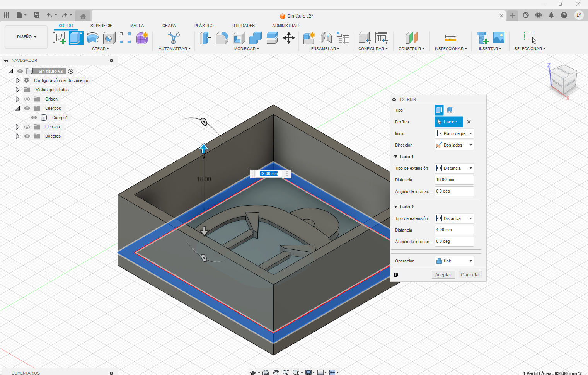This screenshot has height=375, width=588.
Task: Select the Hole tool icon
Action: [x=109, y=38]
